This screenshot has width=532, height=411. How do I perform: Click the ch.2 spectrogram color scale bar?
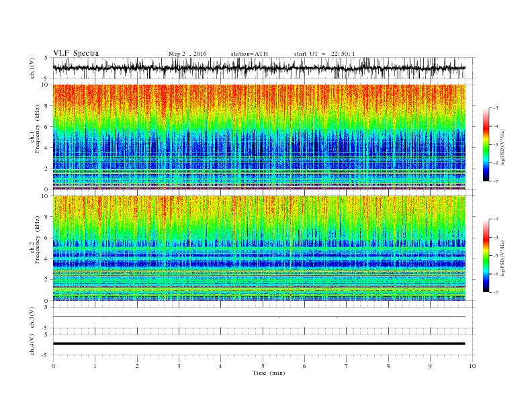click(486, 255)
